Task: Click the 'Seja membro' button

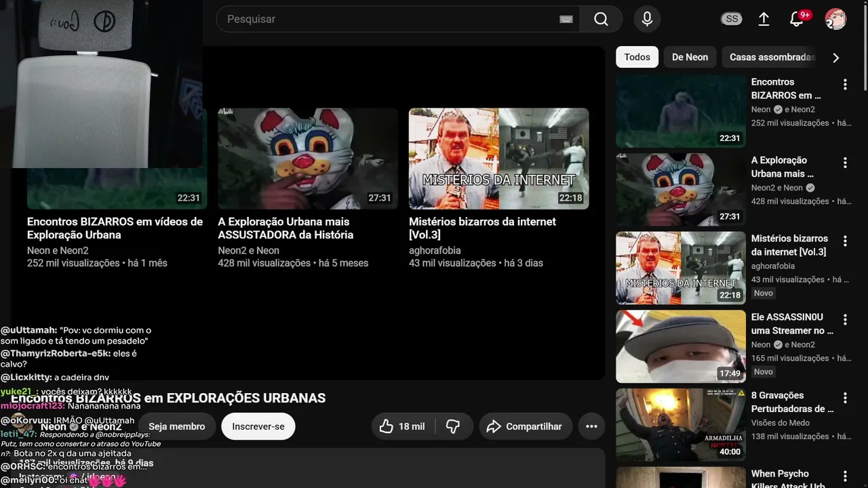Action: pos(177,426)
